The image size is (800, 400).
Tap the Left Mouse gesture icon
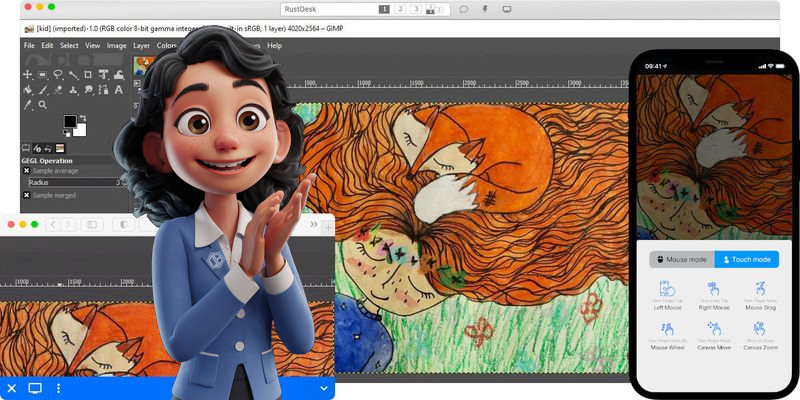(x=667, y=288)
